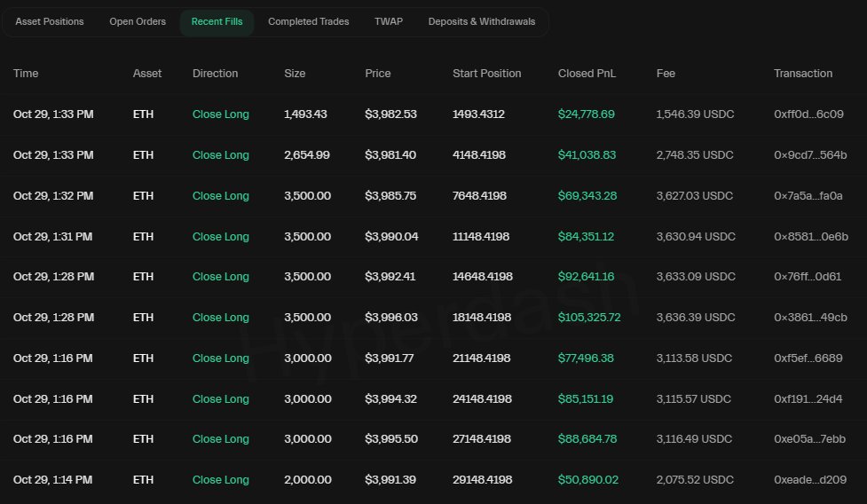This screenshot has width=867, height=504.
Task: Click the Fee column header
Action: (x=666, y=74)
